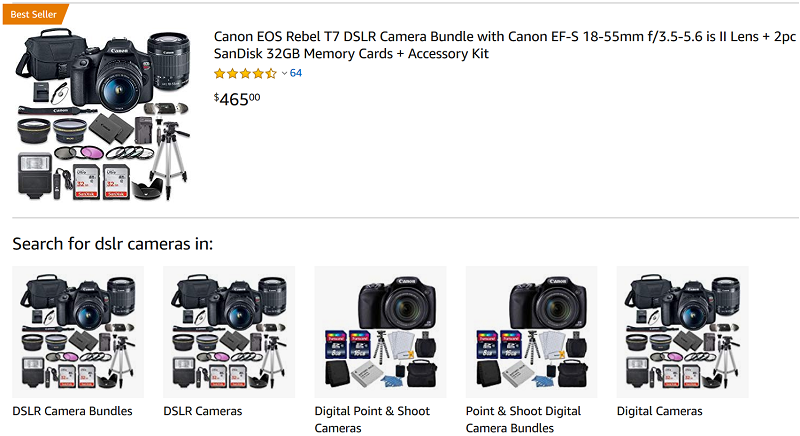Click the $465.00 price
The height and width of the screenshot is (436, 800).
[x=236, y=99]
